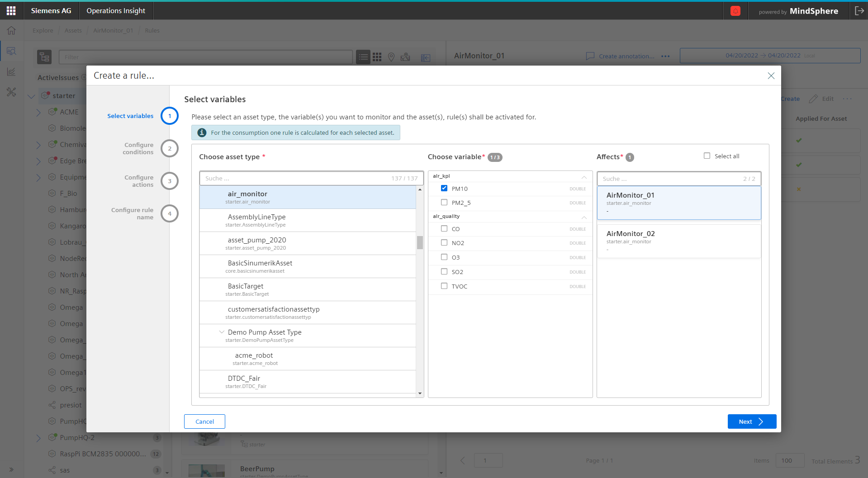The width and height of the screenshot is (868, 478).
Task: Check the Select all checkbox
Action: pyautogui.click(x=707, y=156)
